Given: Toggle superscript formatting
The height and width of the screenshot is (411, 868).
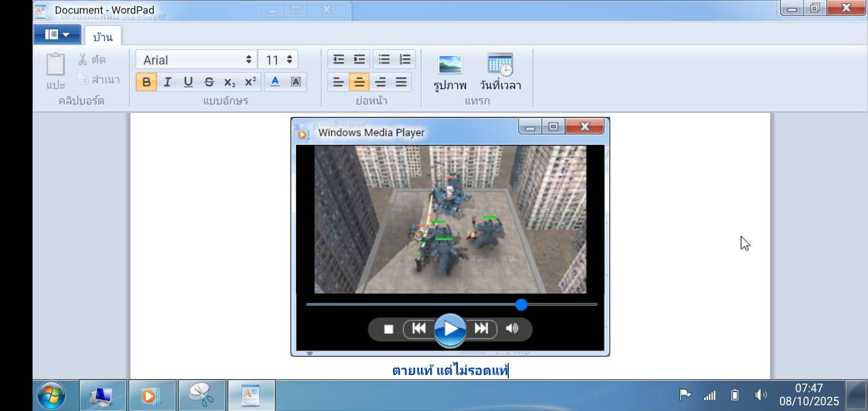Looking at the screenshot, I should click(250, 82).
